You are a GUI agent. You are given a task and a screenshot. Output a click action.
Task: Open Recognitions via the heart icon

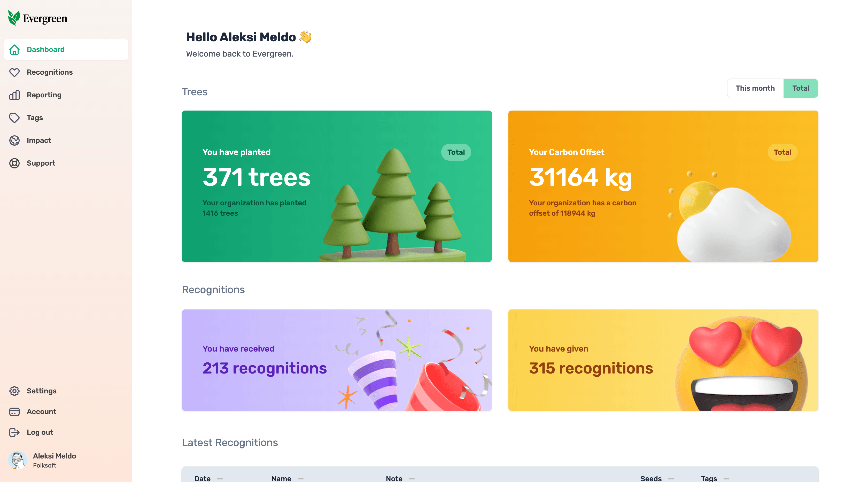click(x=14, y=72)
